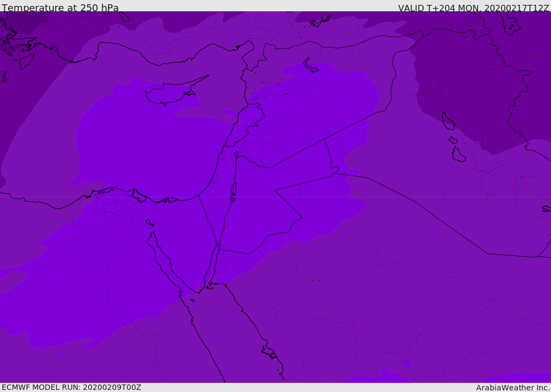Click Lake Razzaza in Iraq
The image size is (551, 392).
[458, 155]
